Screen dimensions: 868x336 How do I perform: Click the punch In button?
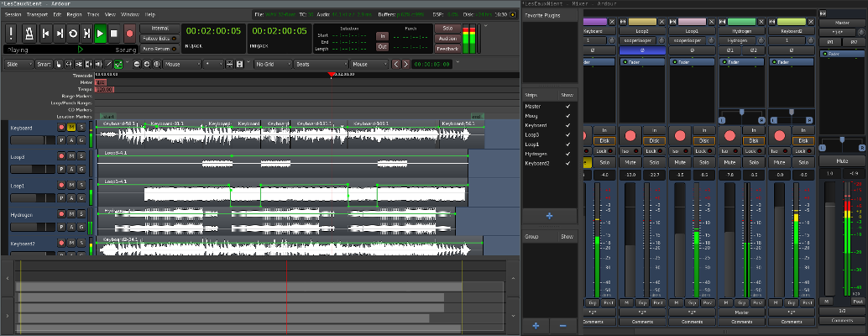click(382, 36)
